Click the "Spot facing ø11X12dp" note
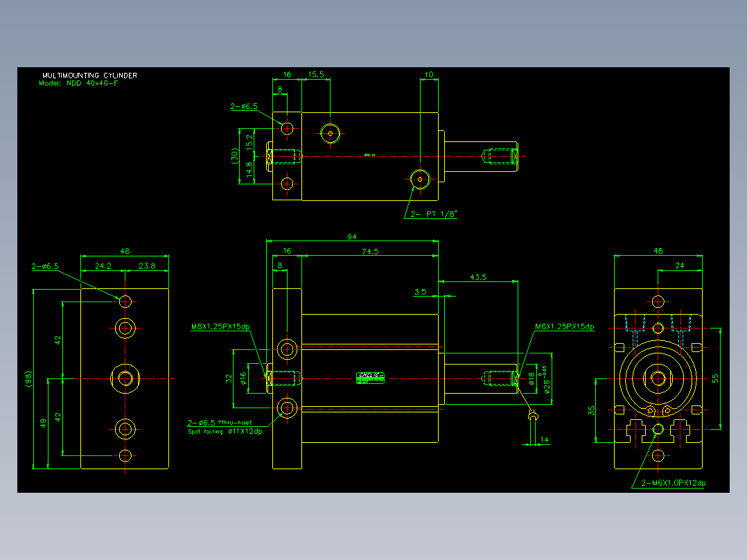 pos(225,431)
